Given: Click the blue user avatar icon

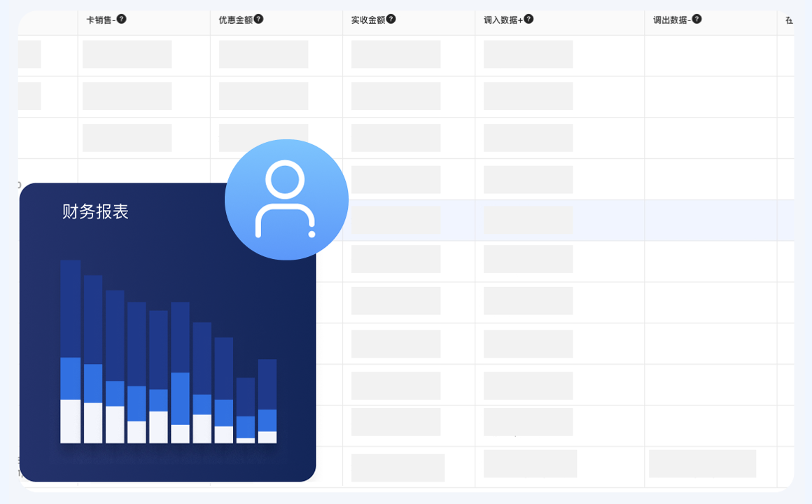Looking at the screenshot, I should (286, 199).
